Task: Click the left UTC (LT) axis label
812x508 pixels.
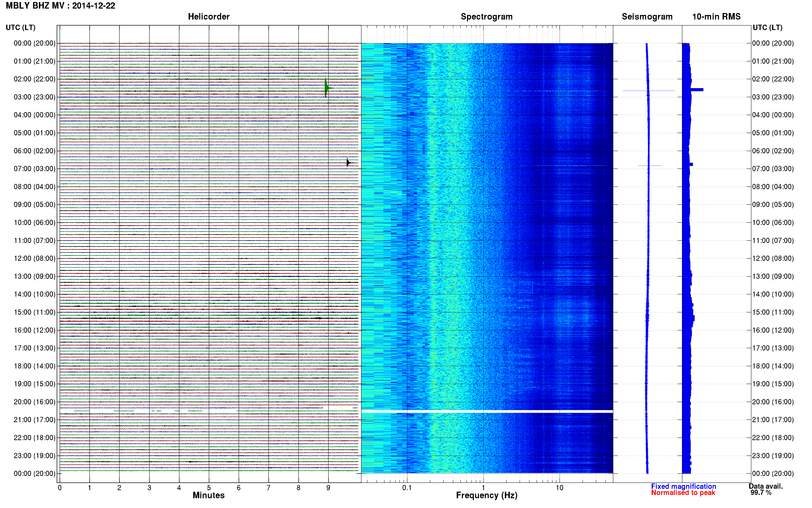Action: [x=21, y=28]
